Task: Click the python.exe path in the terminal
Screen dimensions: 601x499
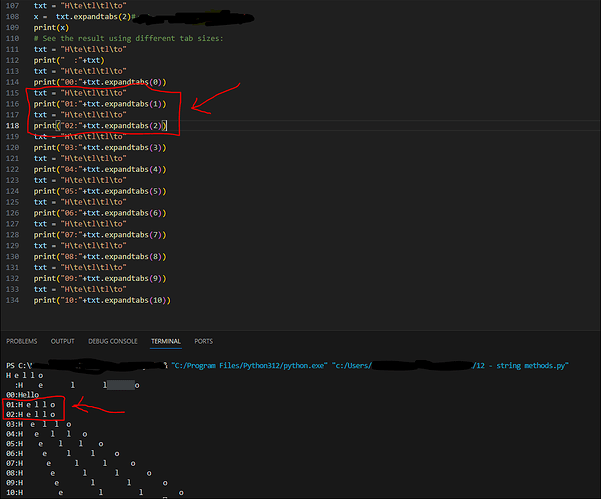Action: (x=249, y=366)
